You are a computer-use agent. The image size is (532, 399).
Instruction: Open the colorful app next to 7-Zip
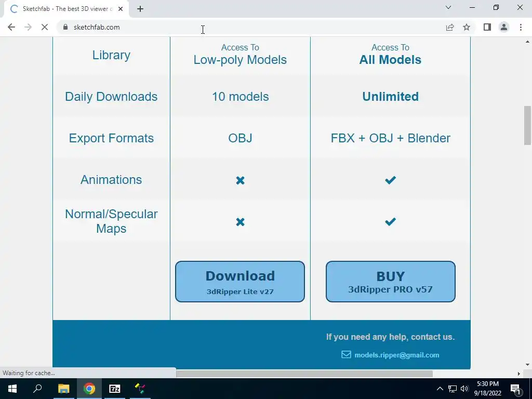coord(140,389)
